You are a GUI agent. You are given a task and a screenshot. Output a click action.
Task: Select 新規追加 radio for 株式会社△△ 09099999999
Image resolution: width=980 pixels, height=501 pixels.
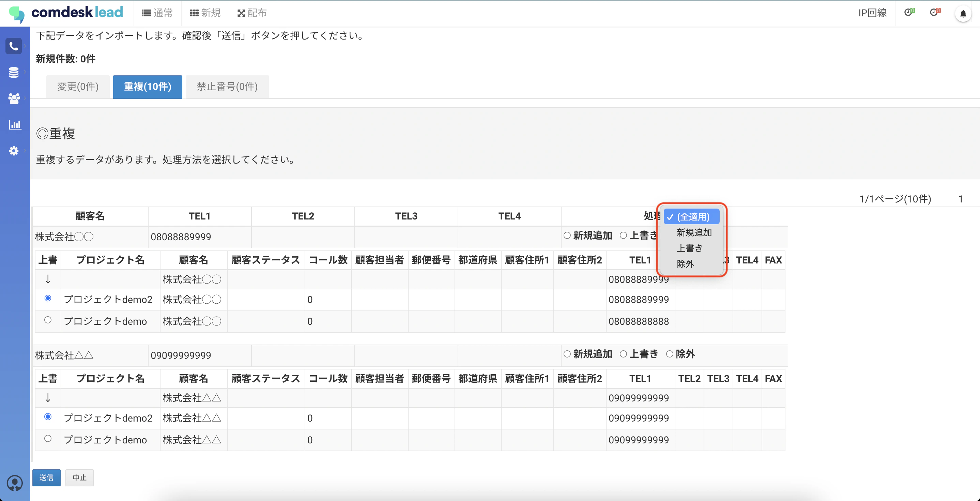(x=567, y=354)
